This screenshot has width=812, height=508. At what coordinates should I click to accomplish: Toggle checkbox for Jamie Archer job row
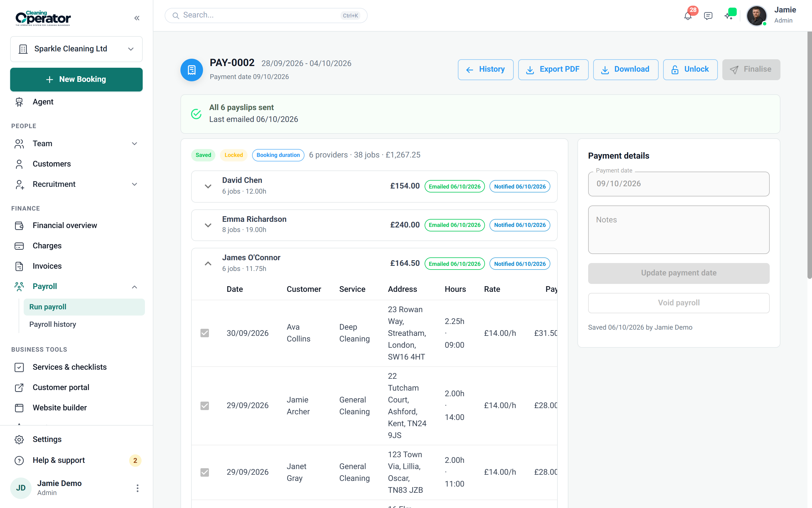pos(205,406)
